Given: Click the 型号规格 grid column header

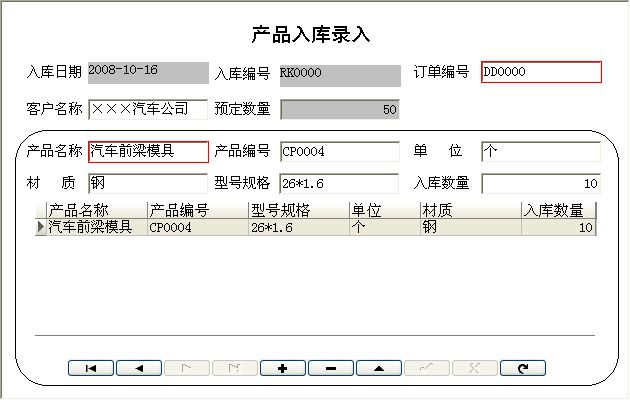Looking at the screenshot, I should (299, 210).
